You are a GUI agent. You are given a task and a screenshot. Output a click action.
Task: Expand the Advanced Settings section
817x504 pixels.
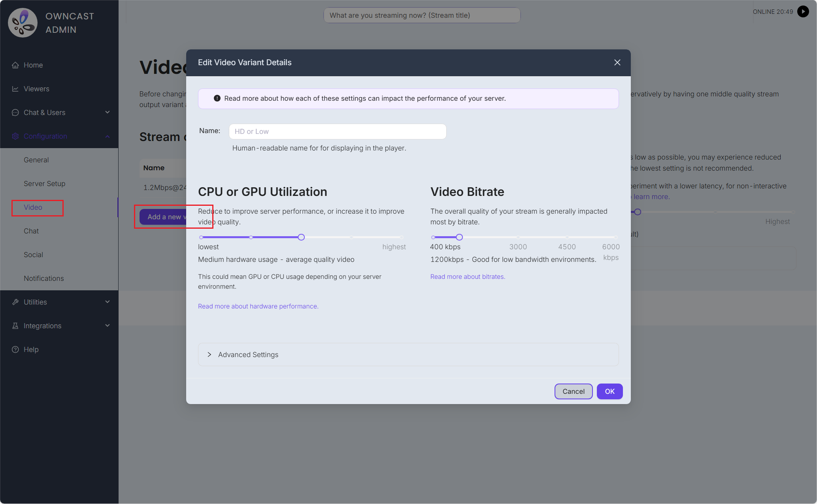[408, 354]
